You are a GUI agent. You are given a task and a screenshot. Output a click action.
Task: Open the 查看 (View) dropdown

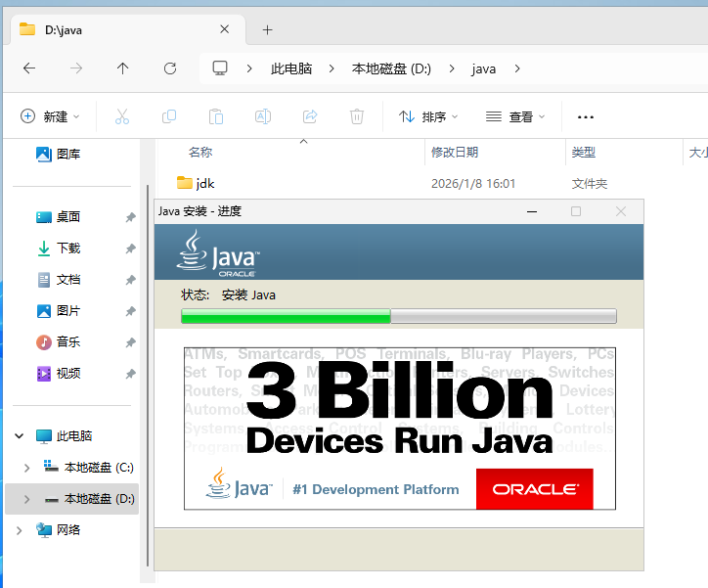click(x=515, y=117)
